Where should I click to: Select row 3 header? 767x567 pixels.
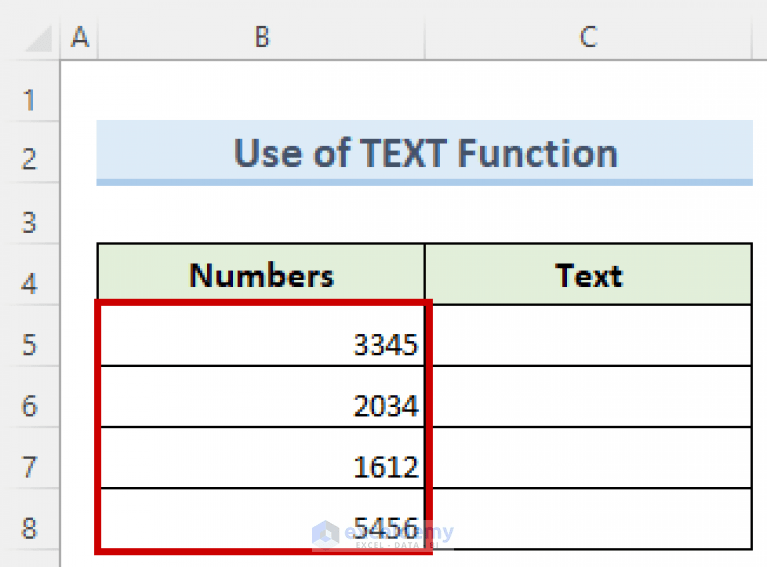29,213
